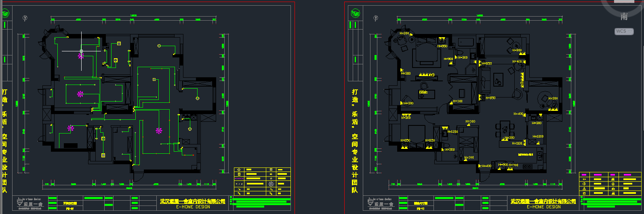
Task: Select the 造屋一舍 logo in left title block
Action: [30, 203]
